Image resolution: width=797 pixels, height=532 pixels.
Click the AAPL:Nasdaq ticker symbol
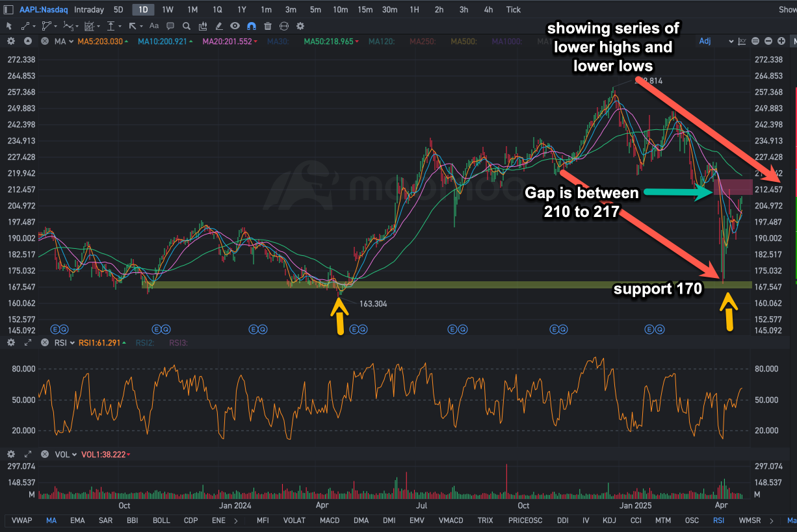(x=44, y=10)
